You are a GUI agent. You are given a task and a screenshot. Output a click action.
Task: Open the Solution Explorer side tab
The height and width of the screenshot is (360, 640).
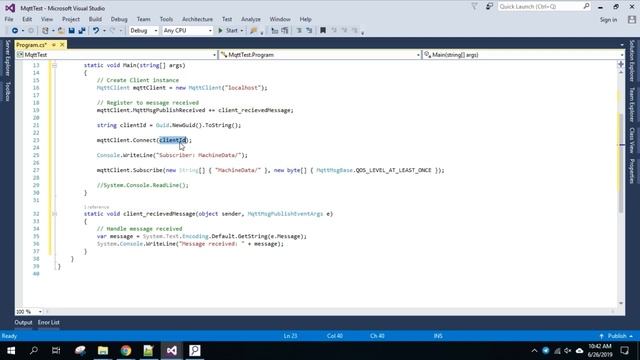(x=632, y=60)
